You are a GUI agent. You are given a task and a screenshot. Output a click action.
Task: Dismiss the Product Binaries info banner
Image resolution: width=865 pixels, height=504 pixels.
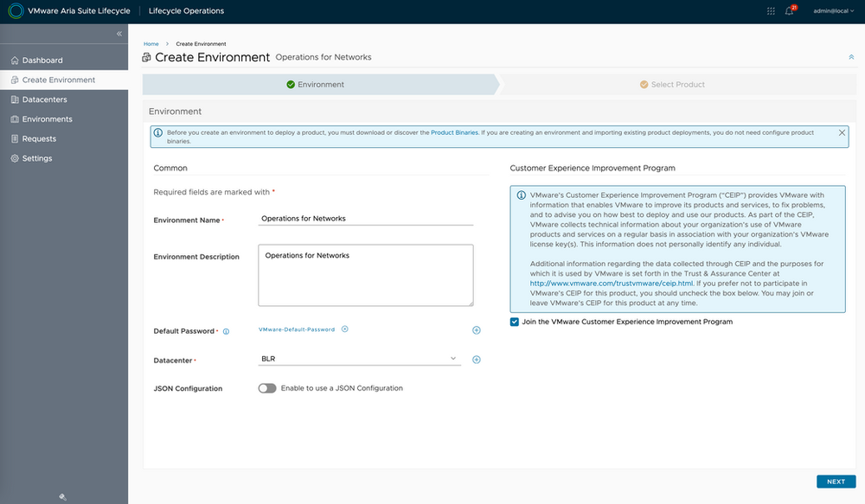point(842,133)
